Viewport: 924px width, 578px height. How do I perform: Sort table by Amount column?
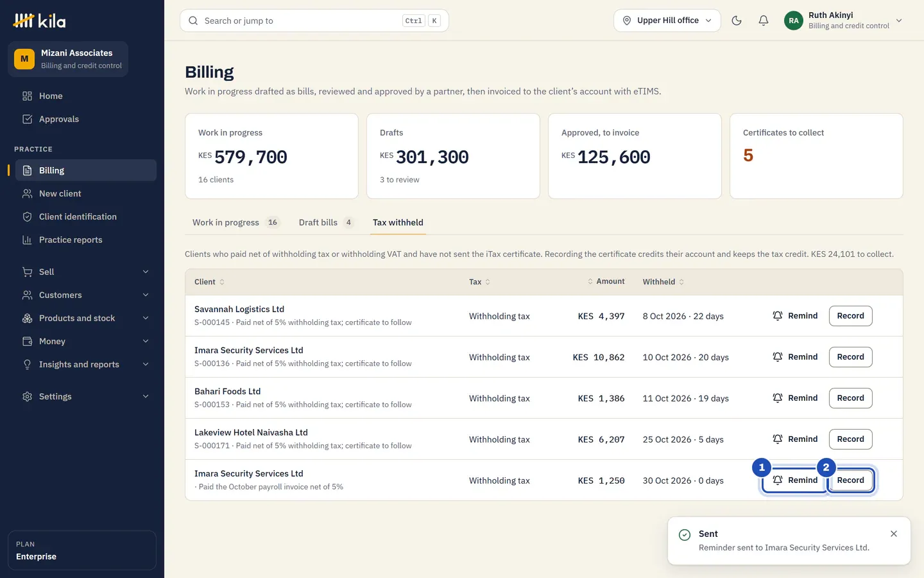(x=606, y=281)
